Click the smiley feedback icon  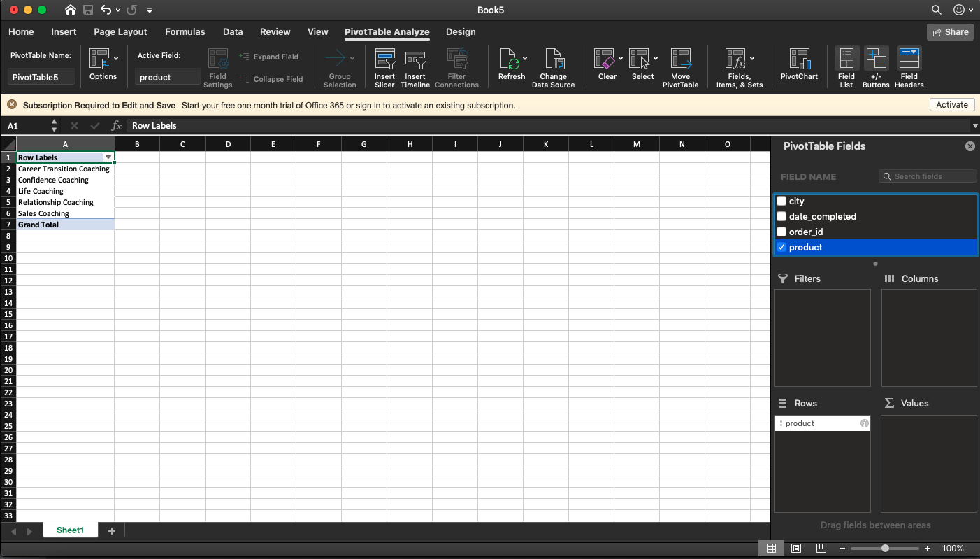[x=958, y=10]
